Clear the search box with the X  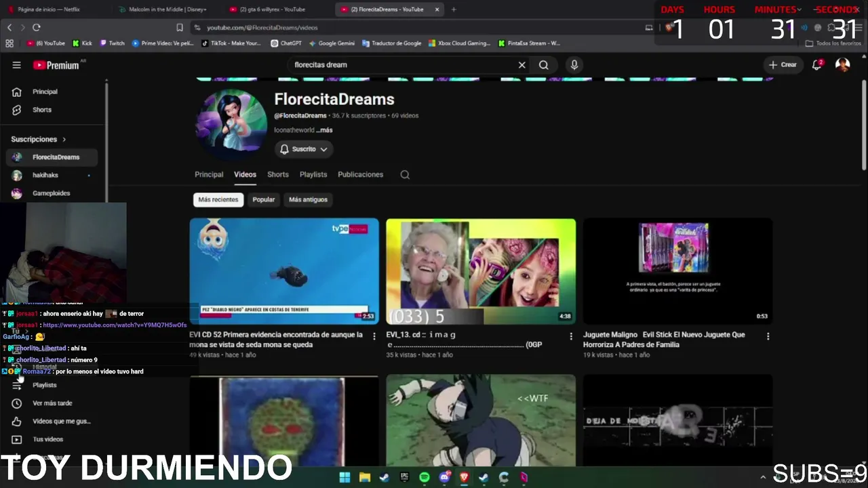[x=522, y=65]
